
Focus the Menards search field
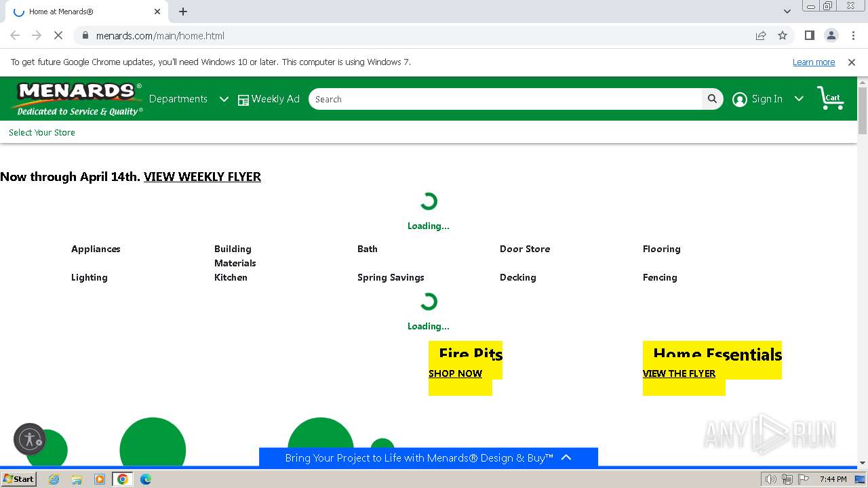pyautogui.click(x=505, y=99)
